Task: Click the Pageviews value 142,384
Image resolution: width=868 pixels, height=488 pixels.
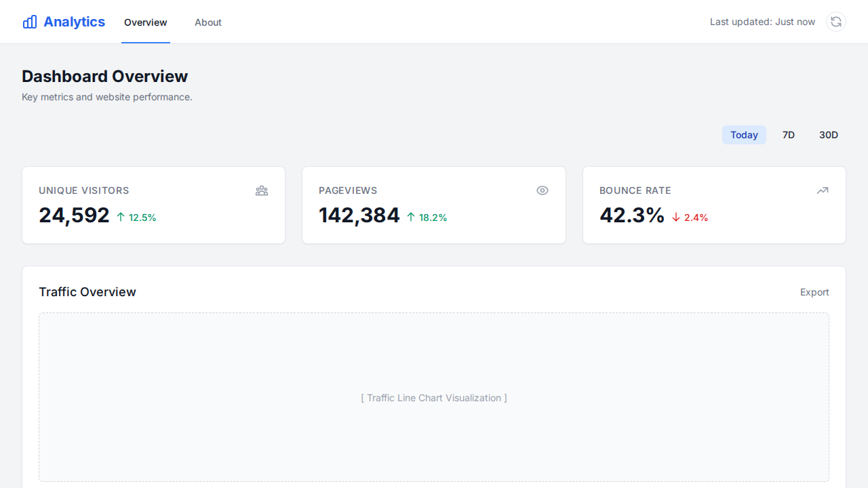Action: coord(359,215)
